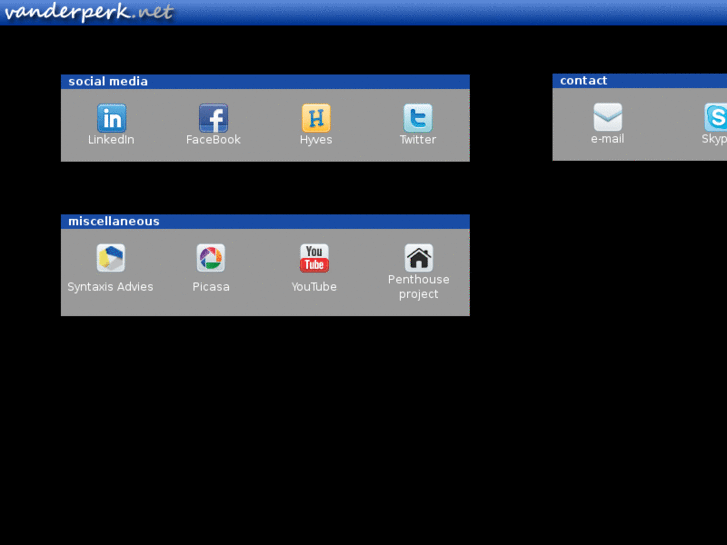The width and height of the screenshot is (727, 545).
Task: Open the YouTube icon
Action: pos(314,257)
